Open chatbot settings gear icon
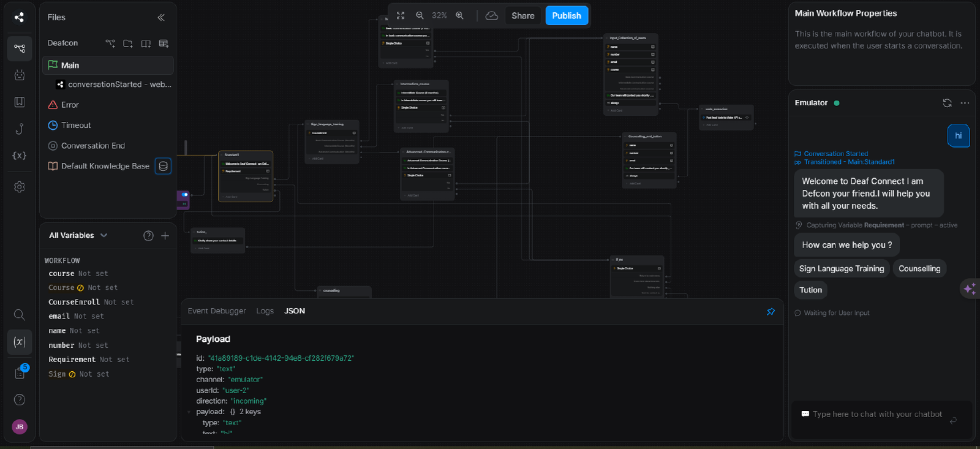This screenshot has height=449, width=980. pyautogui.click(x=20, y=187)
